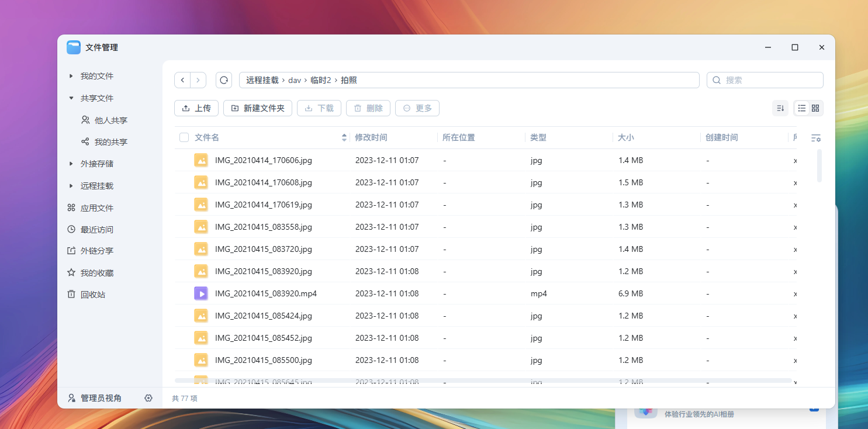
Task: Click the vertical scrollbar of the file list
Action: click(819, 165)
